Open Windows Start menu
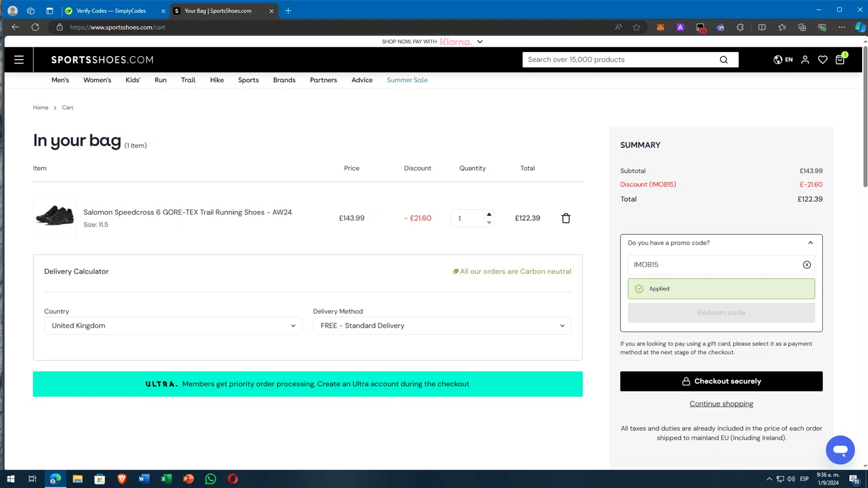Screen dimensions: 868x488 coord(10,479)
